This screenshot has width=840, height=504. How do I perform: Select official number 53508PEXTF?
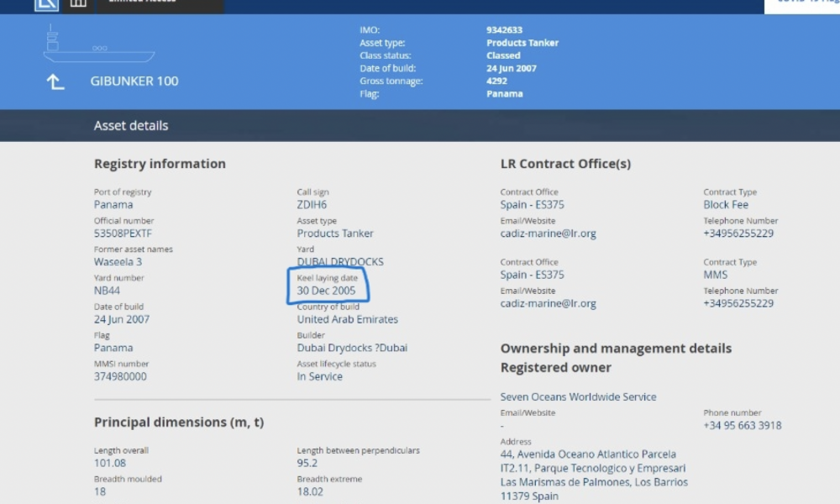(x=123, y=234)
